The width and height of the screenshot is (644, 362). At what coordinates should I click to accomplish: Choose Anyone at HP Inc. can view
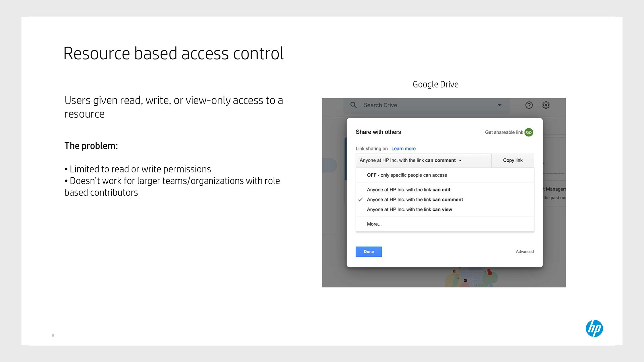[x=445, y=209]
